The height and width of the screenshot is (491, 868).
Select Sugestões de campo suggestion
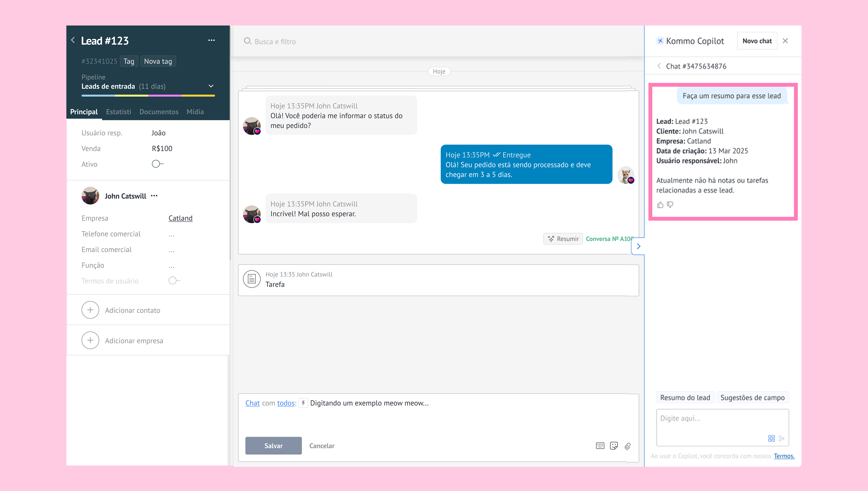coord(752,398)
